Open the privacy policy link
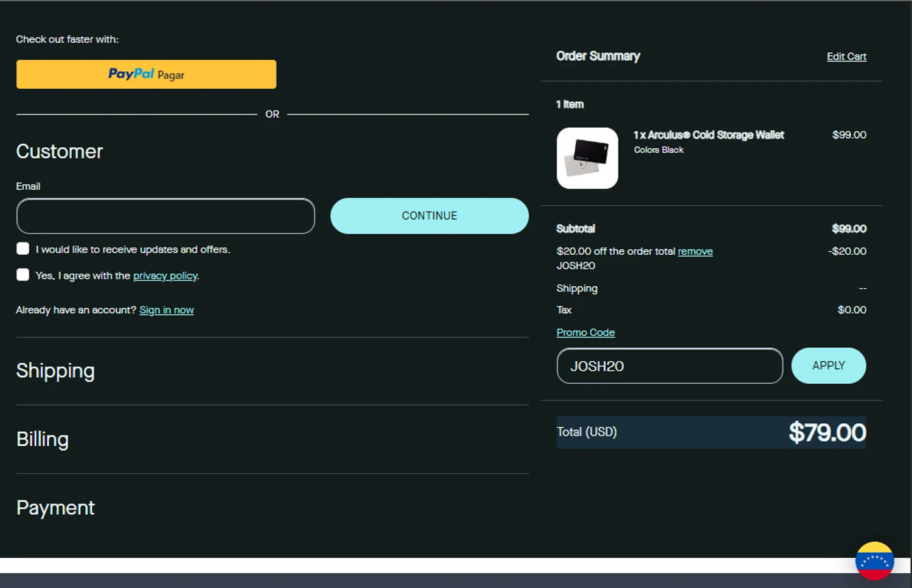Image resolution: width=912 pixels, height=588 pixels. tap(165, 275)
